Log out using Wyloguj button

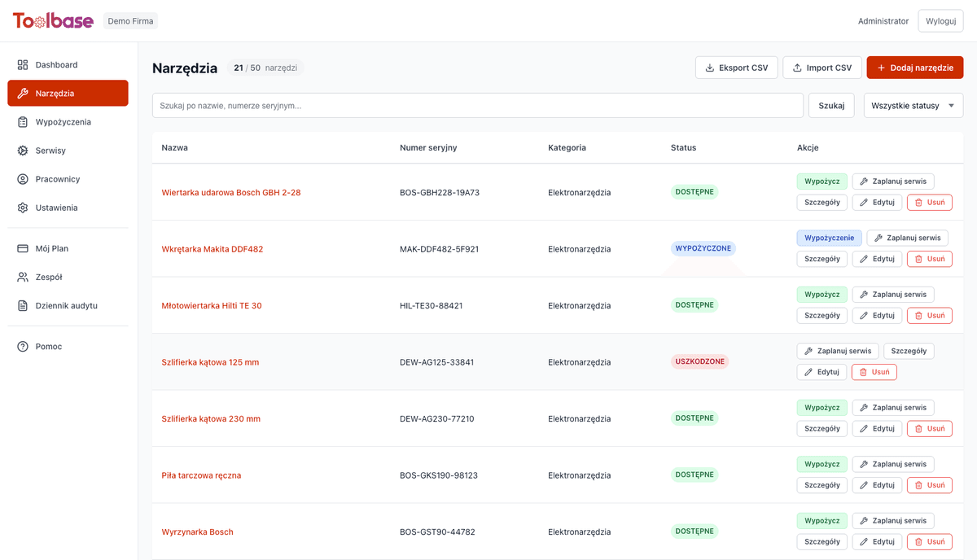[x=940, y=21]
